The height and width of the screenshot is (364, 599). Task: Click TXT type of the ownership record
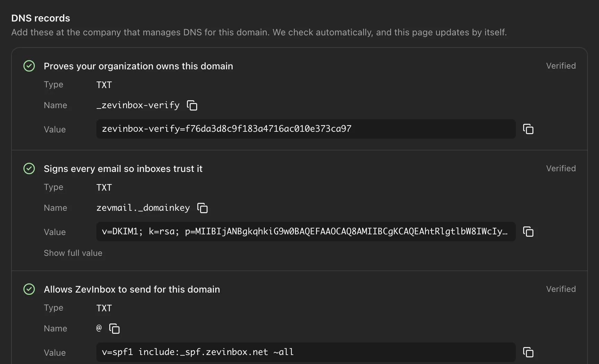(x=104, y=85)
